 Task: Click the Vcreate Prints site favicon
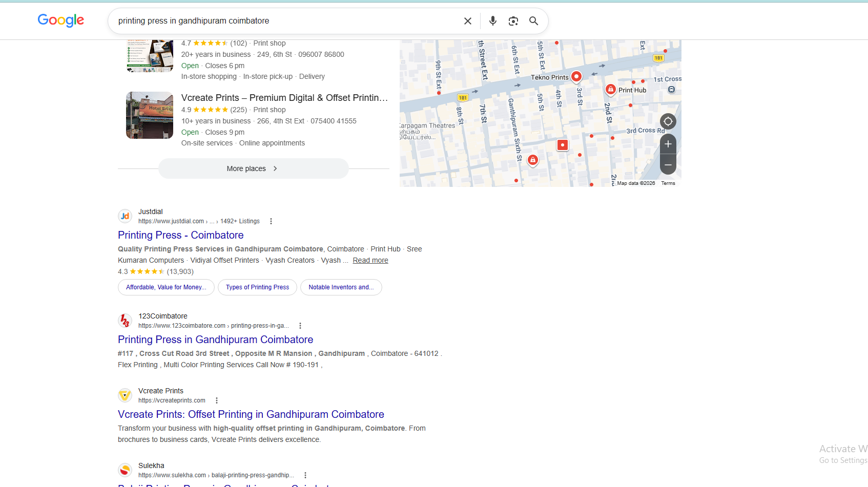(125, 395)
